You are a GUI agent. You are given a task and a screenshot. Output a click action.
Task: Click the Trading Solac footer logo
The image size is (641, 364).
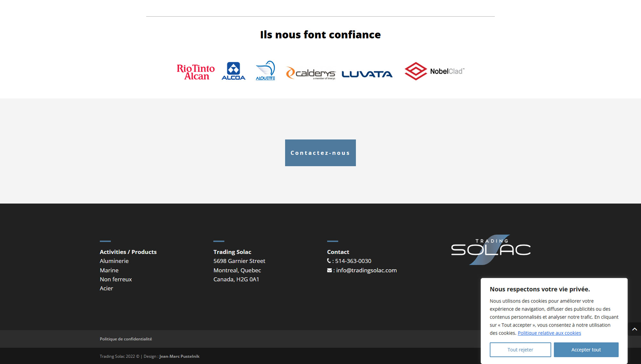(x=491, y=250)
